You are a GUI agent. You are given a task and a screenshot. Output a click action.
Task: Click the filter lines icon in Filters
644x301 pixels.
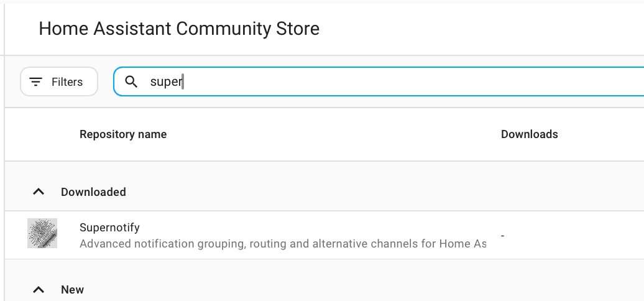(36, 82)
